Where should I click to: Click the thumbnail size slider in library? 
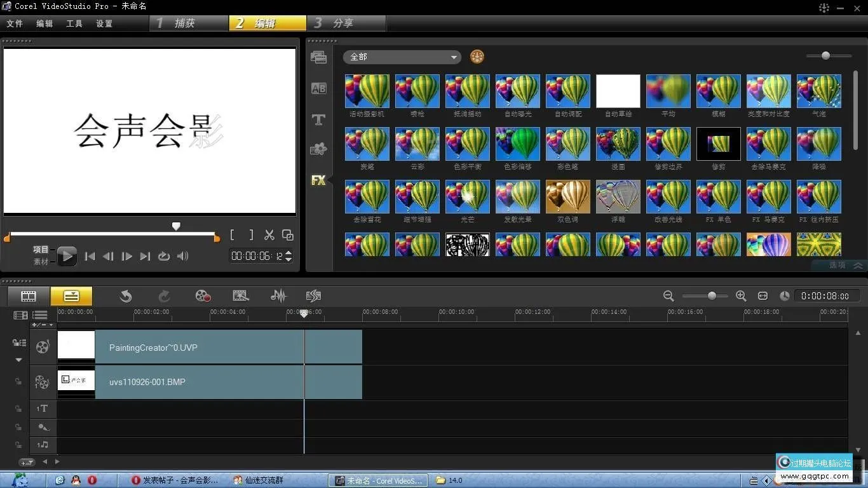825,56
